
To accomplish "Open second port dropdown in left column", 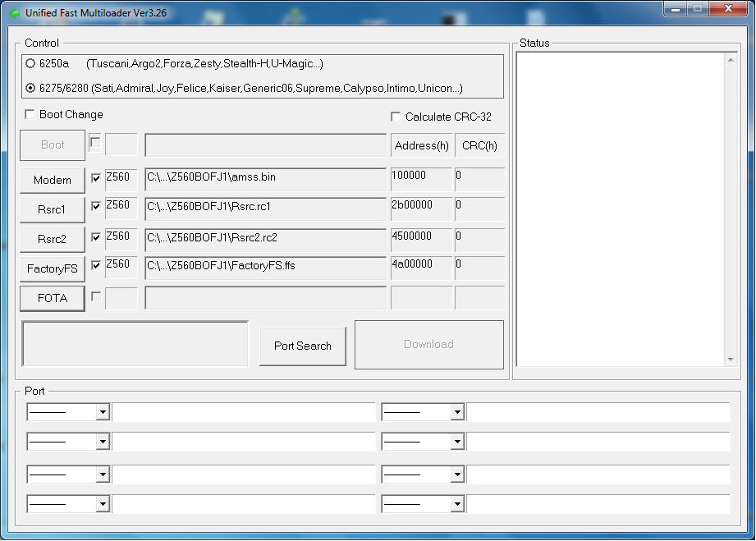I will 103,442.
